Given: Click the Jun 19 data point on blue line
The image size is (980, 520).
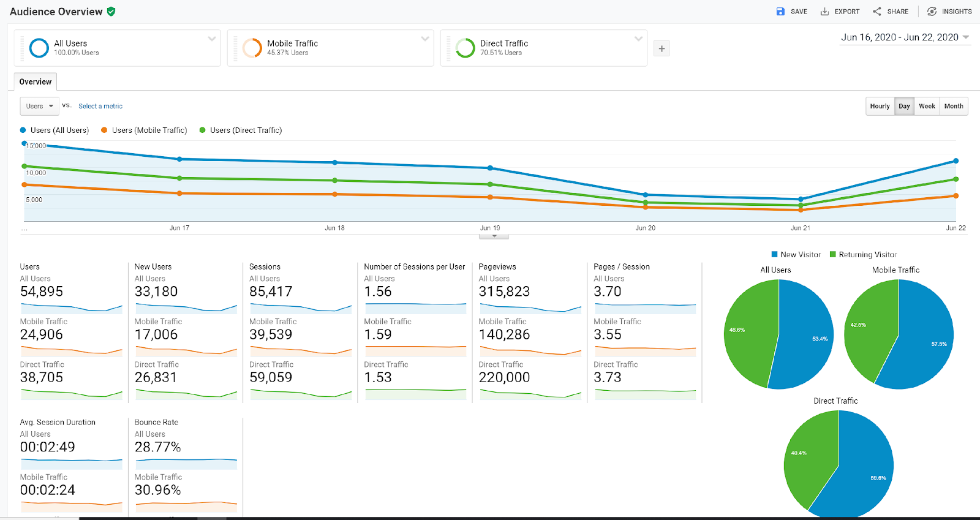Looking at the screenshot, I should pos(490,168).
